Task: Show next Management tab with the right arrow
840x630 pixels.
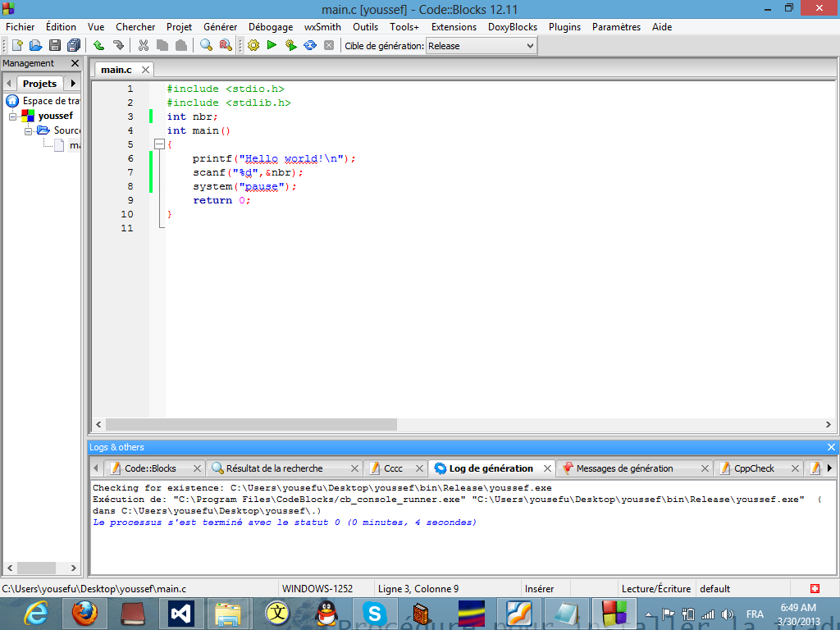Action: [x=73, y=84]
